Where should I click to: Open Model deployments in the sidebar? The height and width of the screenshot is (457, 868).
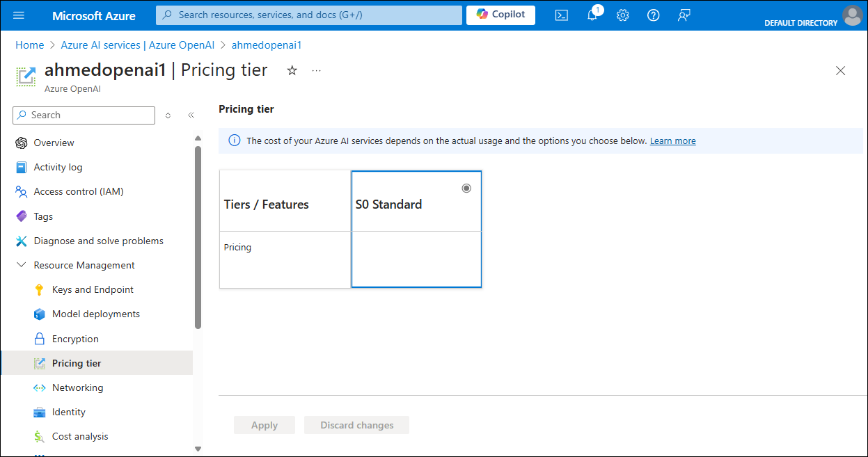point(96,314)
